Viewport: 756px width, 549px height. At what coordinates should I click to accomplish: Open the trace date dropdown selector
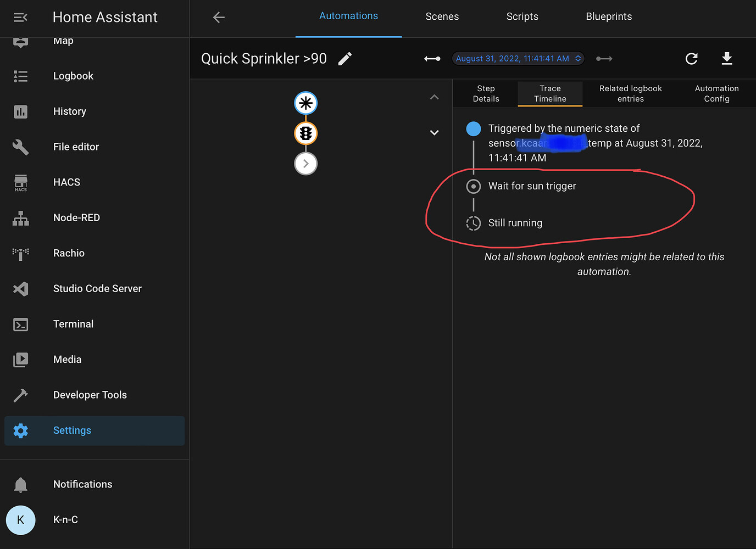(518, 59)
